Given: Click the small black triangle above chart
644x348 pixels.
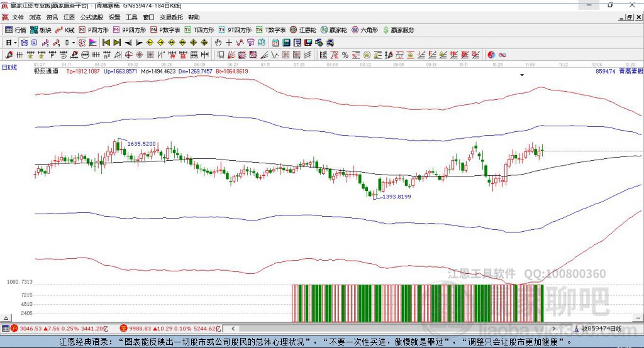Looking at the screenshot, I should (x=522, y=75).
